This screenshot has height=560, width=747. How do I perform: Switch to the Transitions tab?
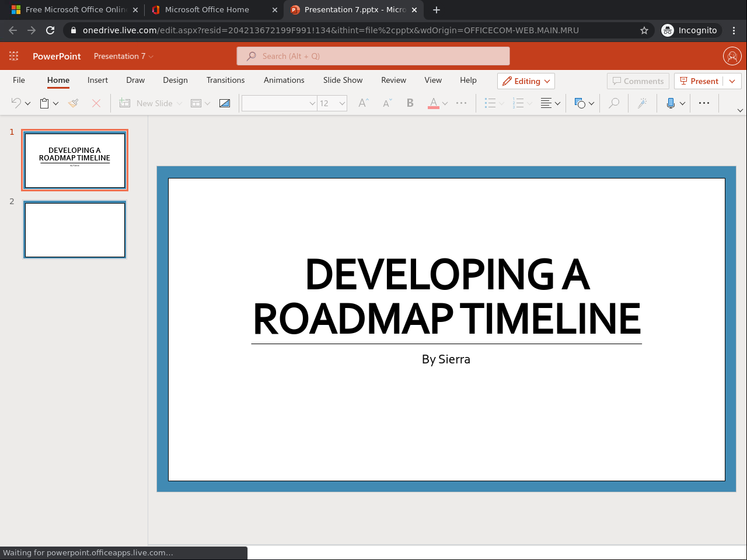(x=225, y=80)
